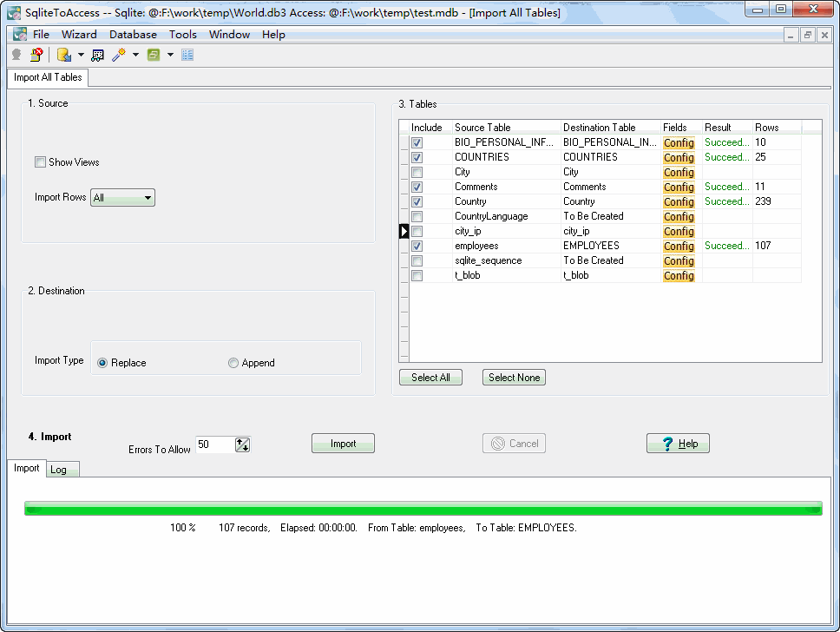Open Config for COUNTRIES row
Image resolution: width=840 pixels, height=632 pixels.
[x=679, y=158]
